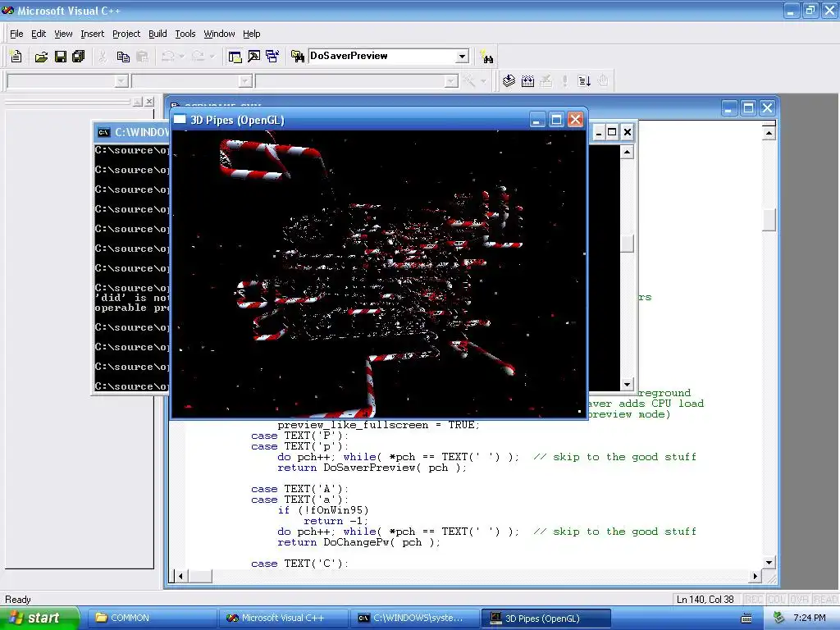
Task: Click editor vertical scrollbar down arrow
Action: pyautogui.click(x=769, y=563)
